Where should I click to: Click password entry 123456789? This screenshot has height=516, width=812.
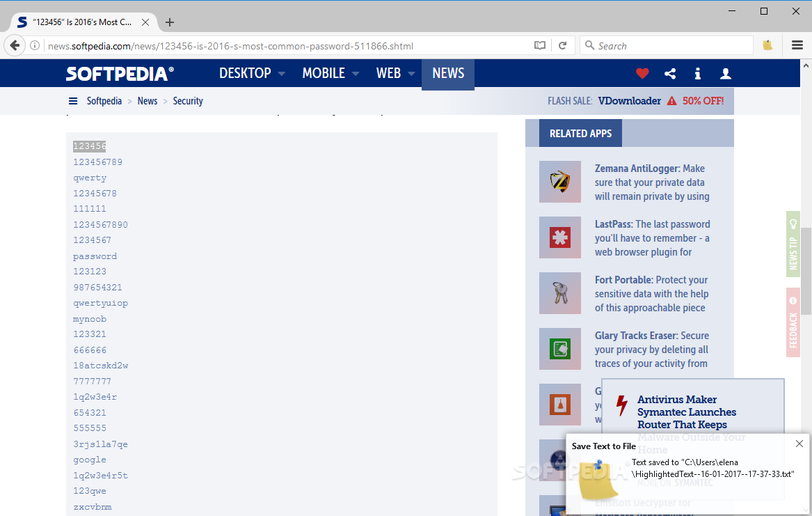click(x=98, y=162)
